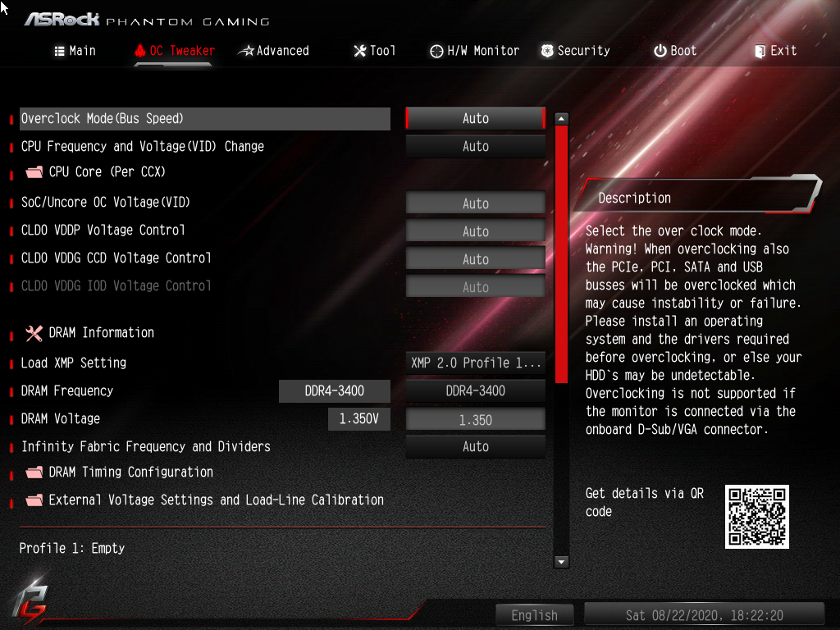Screen dimensions: 840x630
Task: Click the scrollbar down arrow
Action: pyautogui.click(x=561, y=562)
